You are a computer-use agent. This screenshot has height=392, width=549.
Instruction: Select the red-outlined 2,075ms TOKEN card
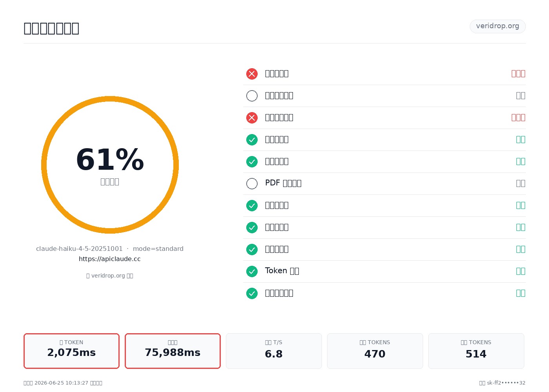point(71,351)
